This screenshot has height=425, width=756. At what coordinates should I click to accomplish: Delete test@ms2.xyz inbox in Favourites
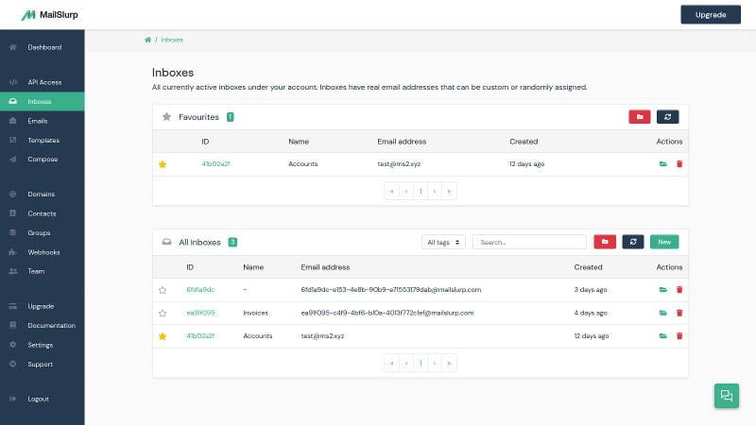click(679, 164)
